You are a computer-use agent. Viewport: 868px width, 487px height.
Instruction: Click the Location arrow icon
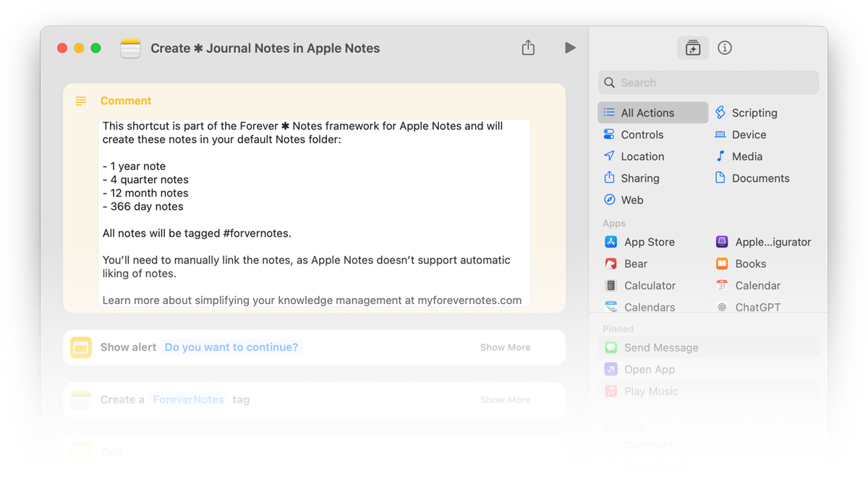click(x=609, y=156)
